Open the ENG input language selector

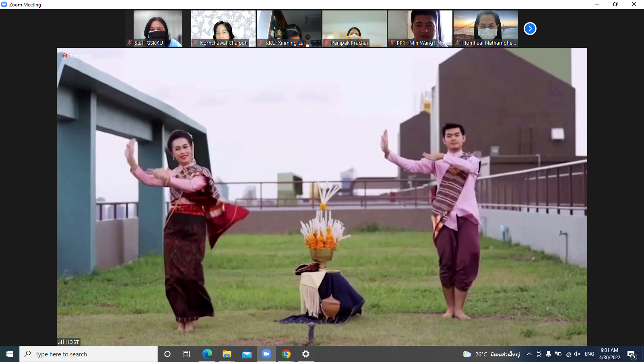[x=589, y=354]
